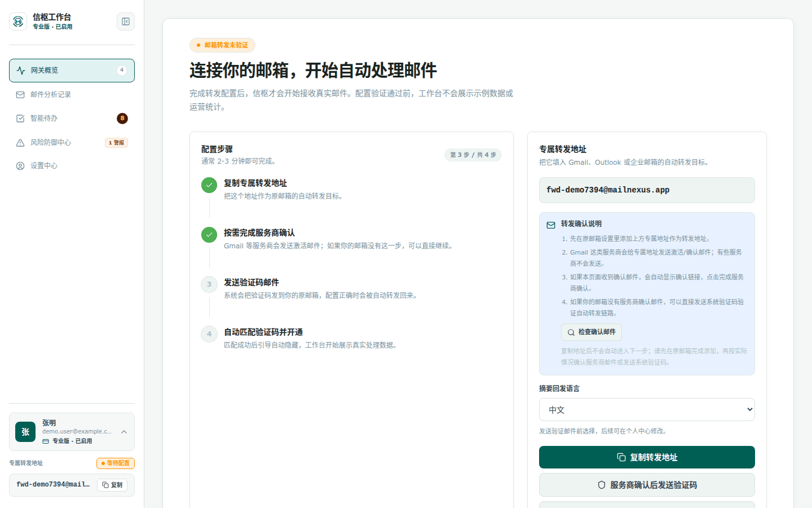Viewport: 812px width, 508px height.
Task: Click the 4 badge on 网关概览
Action: click(122, 71)
